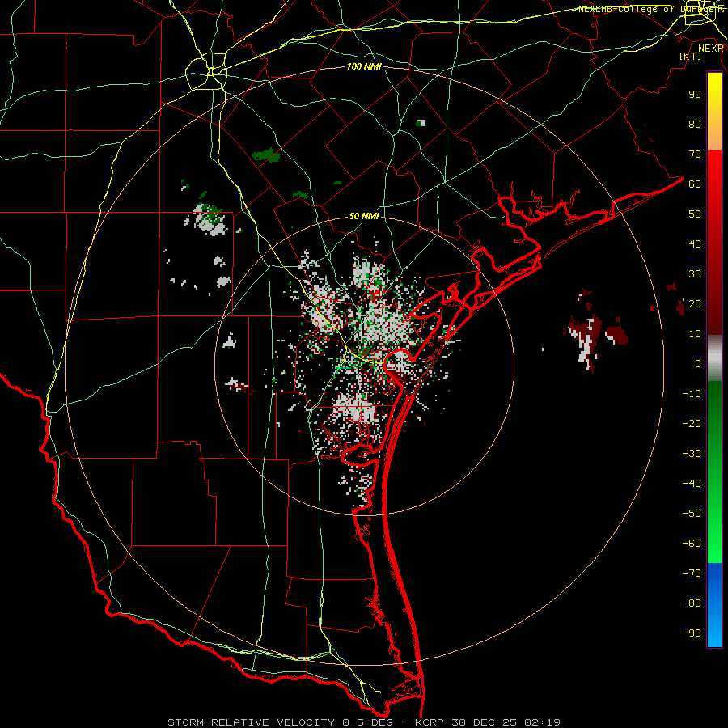
Task: Click the positive 10 scale label
Action: point(695,334)
